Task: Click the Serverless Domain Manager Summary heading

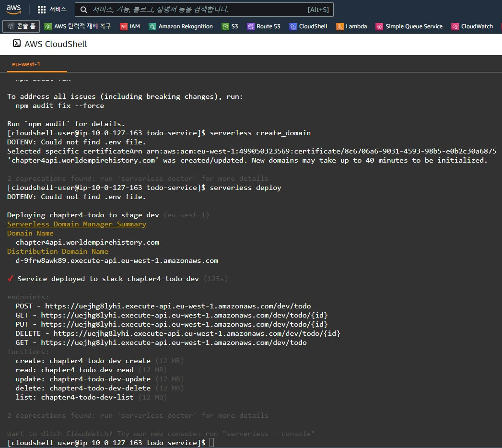Action: click(x=77, y=224)
